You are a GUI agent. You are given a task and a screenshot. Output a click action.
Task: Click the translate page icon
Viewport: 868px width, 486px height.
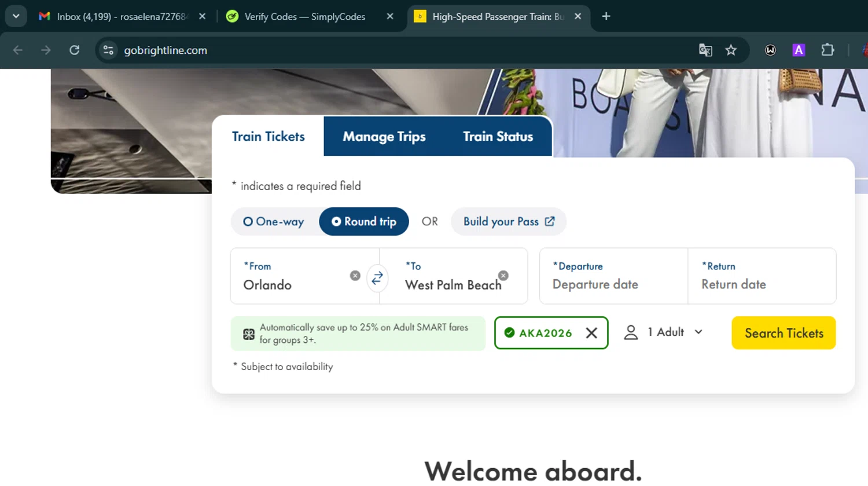point(705,50)
